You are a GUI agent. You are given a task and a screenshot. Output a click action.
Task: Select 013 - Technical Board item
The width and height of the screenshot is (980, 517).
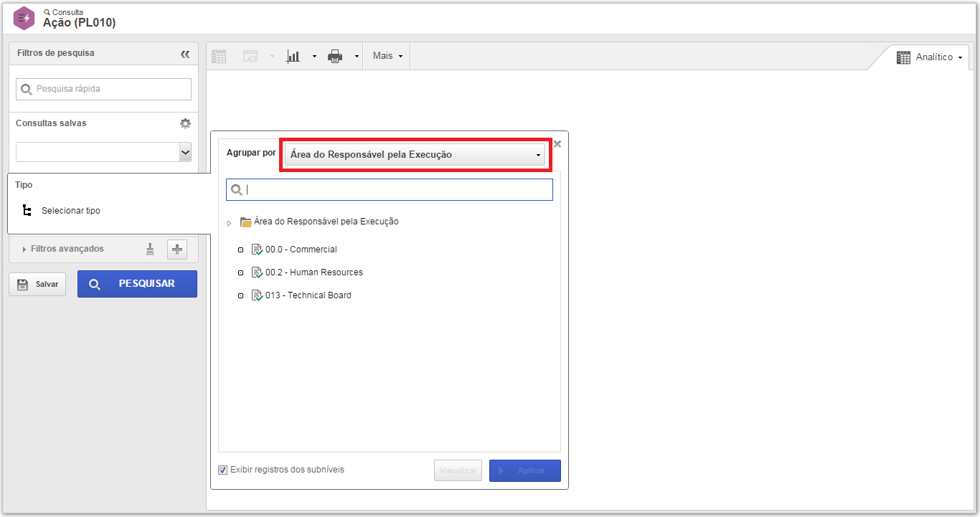[308, 295]
